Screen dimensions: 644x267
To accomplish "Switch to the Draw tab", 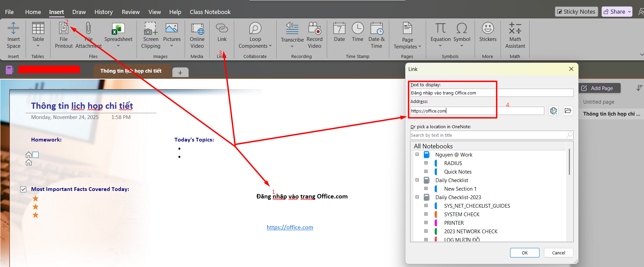I will [79, 12].
